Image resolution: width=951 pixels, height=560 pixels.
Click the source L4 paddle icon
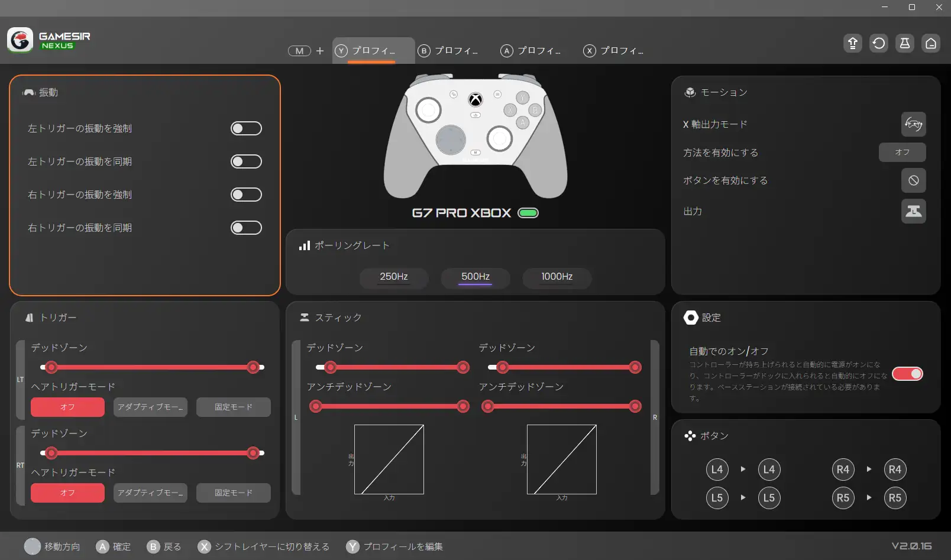pos(717,470)
